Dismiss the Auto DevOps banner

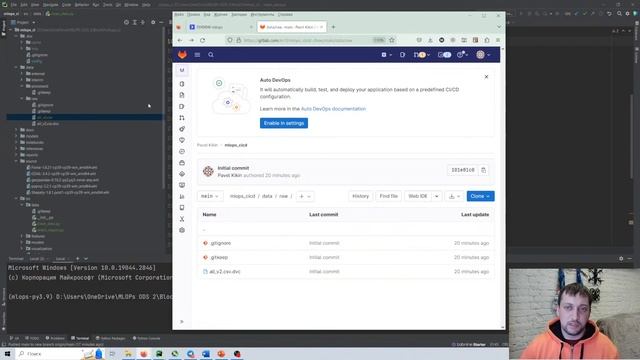click(x=486, y=77)
